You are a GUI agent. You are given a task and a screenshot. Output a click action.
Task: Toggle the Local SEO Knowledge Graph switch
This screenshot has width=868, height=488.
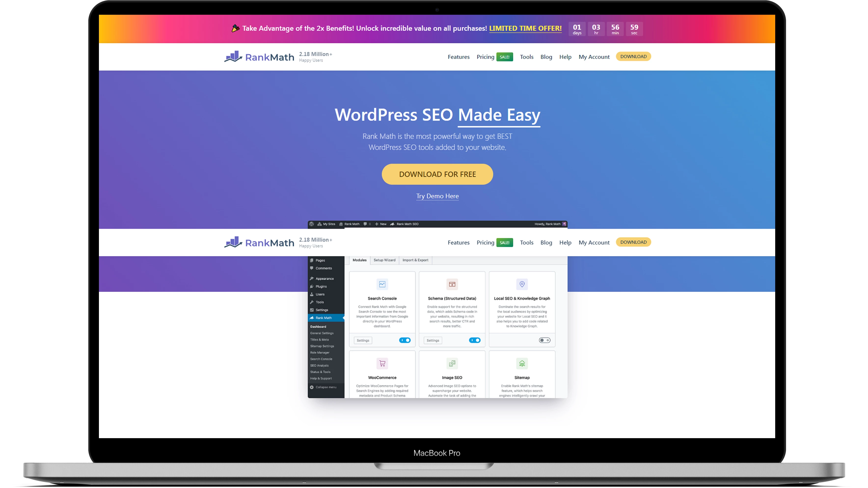pos(544,340)
